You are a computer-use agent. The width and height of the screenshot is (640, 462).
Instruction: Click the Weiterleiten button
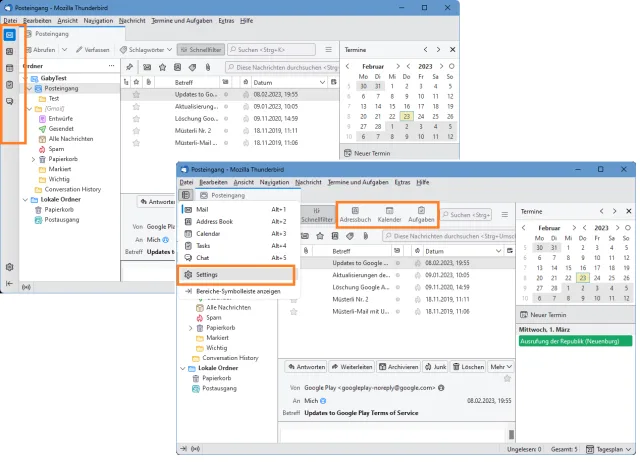click(x=352, y=366)
